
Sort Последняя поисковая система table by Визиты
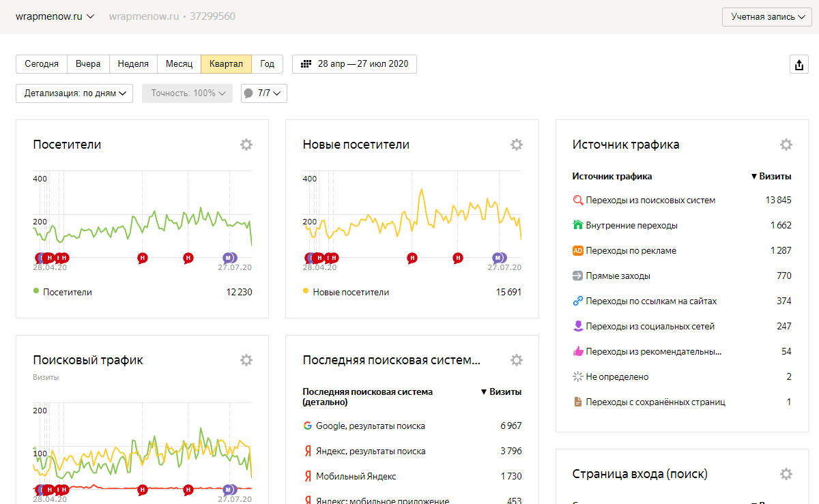(501, 391)
